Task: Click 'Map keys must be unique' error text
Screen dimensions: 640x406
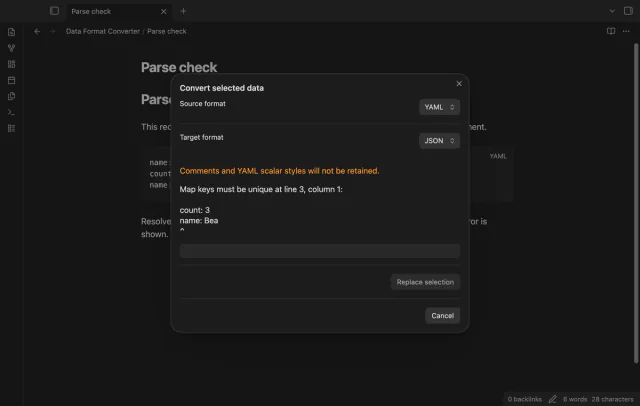Action: point(261,189)
